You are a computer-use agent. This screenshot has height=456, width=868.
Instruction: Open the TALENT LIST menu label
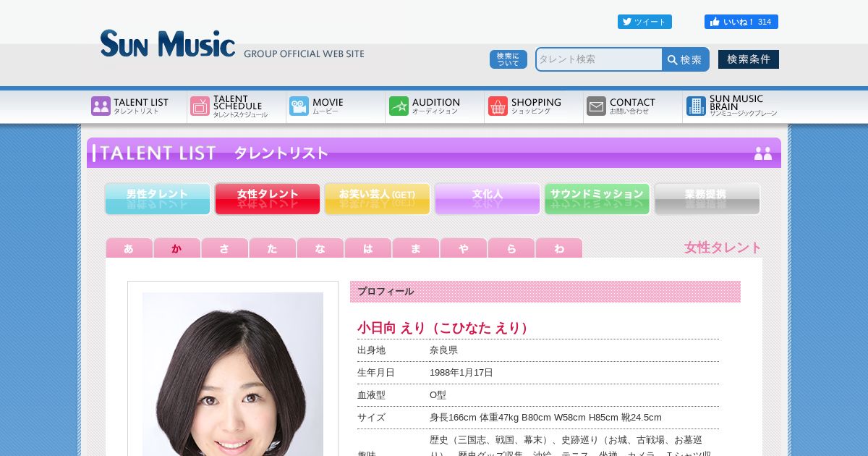(141, 106)
